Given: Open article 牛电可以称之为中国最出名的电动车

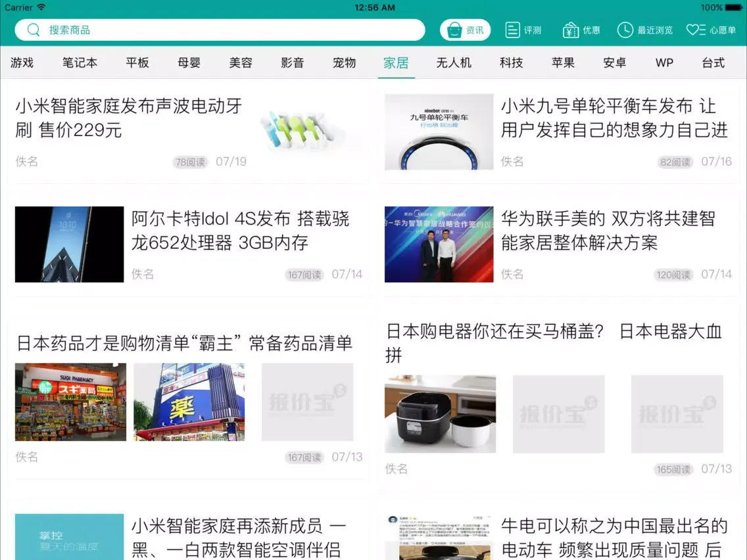Looking at the screenshot, I should point(615,538).
